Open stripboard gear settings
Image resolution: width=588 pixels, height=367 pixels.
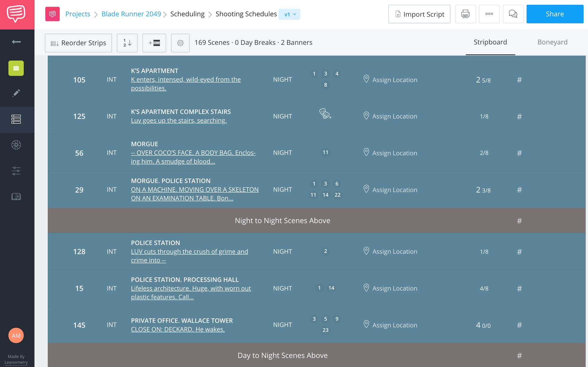[180, 43]
